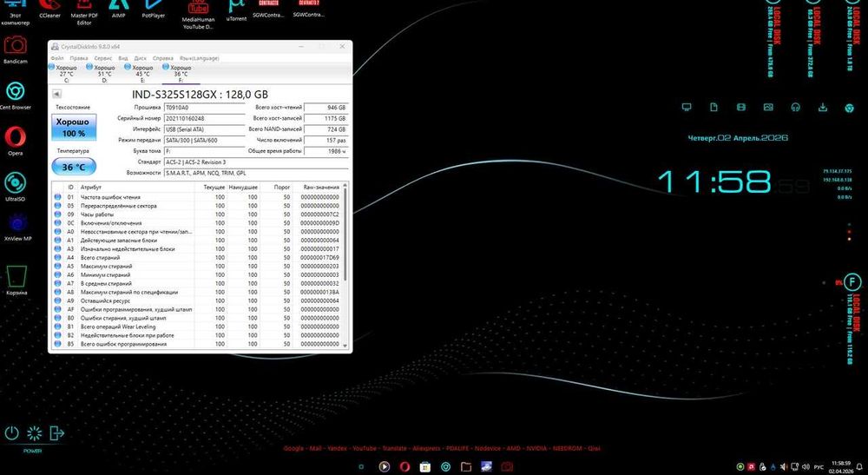Click the РУС language indicator in tray
The image size is (868, 475).
(819, 467)
